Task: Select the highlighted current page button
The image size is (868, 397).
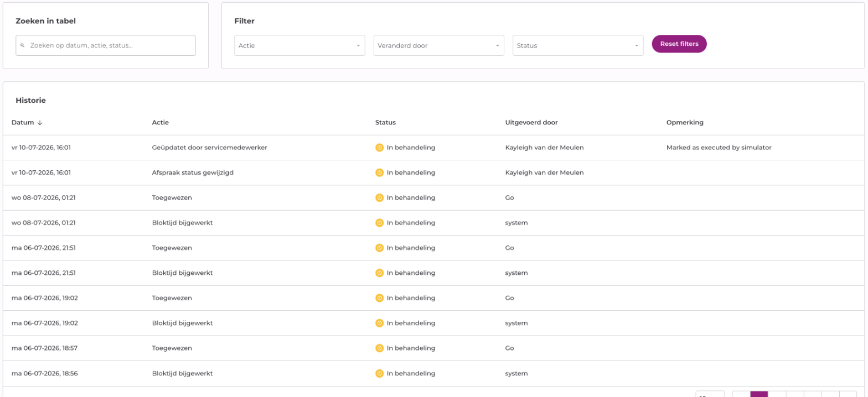Action: pyautogui.click(x=759, y=394)
